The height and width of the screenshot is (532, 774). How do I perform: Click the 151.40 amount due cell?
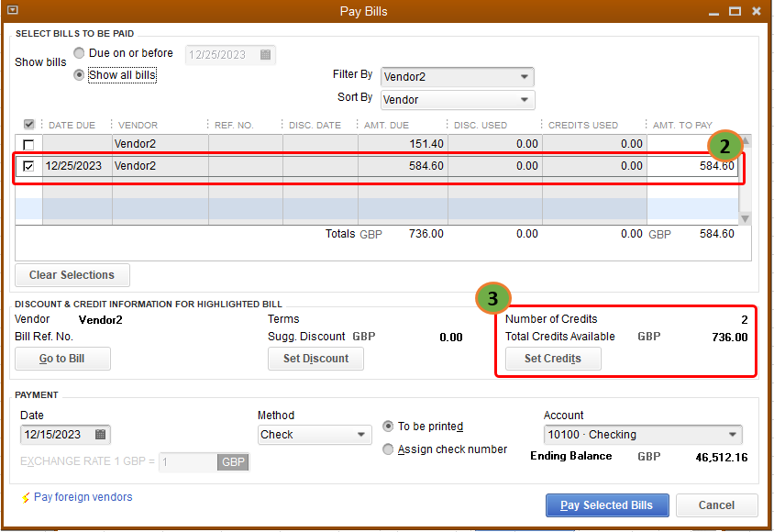[x=403, y=144]
